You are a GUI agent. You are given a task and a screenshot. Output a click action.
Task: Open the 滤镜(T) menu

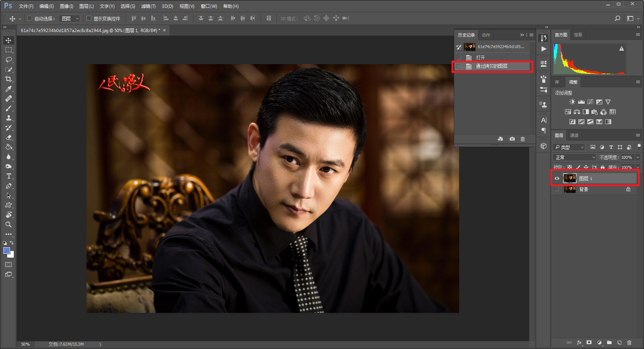[148, 6]
